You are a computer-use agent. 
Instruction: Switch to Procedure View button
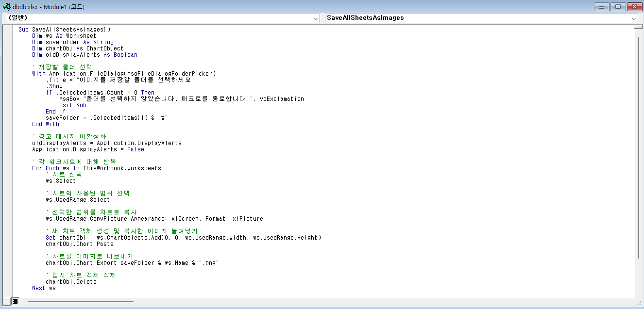point(6,301)
